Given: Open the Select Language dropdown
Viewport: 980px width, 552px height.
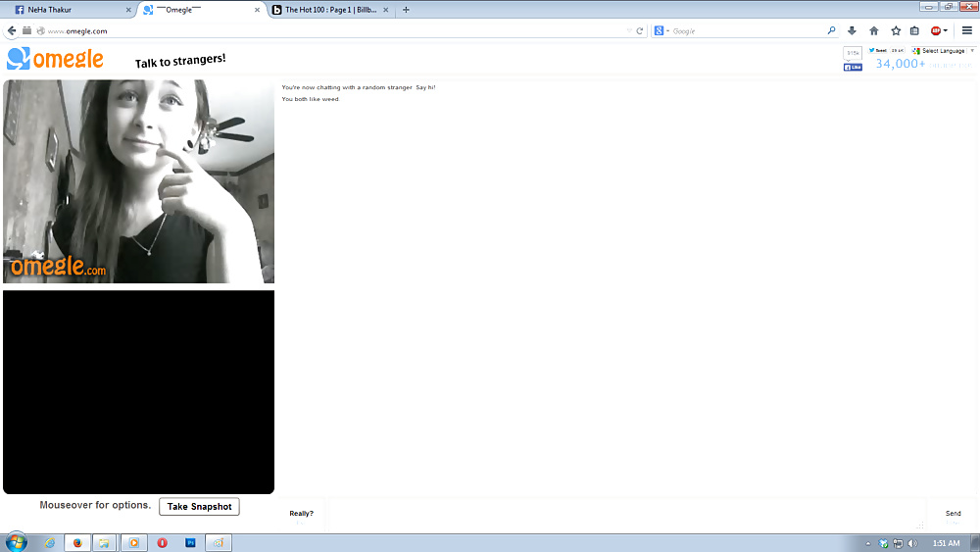Looking at the screenshot, I should (x=943, y=51).
